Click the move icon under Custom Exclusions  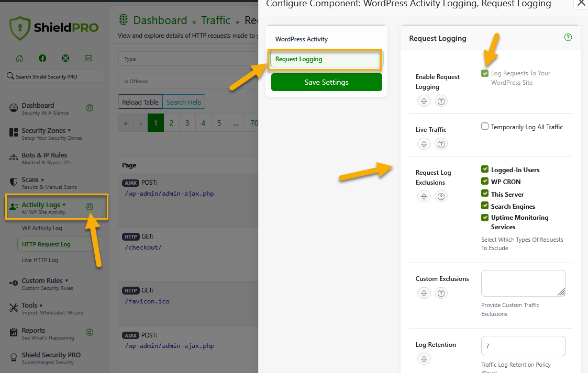(424, 293)
